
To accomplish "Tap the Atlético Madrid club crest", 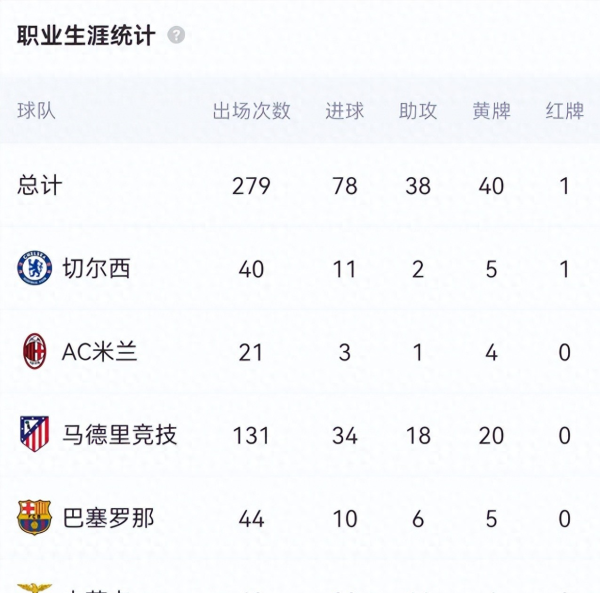I will pyautogui.click(x=34, y=434).
